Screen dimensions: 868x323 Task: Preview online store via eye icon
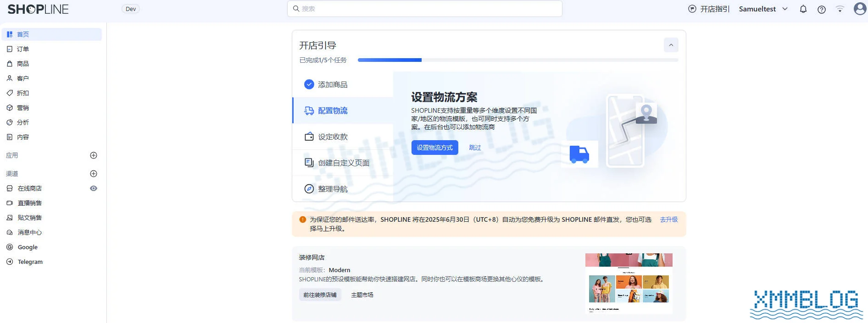point(94,188)
